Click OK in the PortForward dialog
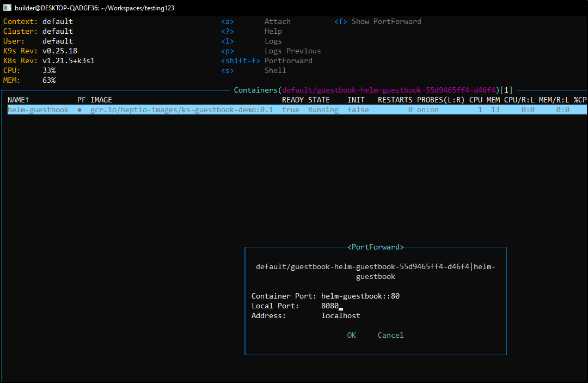Viewport: 588px width, 383px height. pyautogui.click(x=351, y=335)
